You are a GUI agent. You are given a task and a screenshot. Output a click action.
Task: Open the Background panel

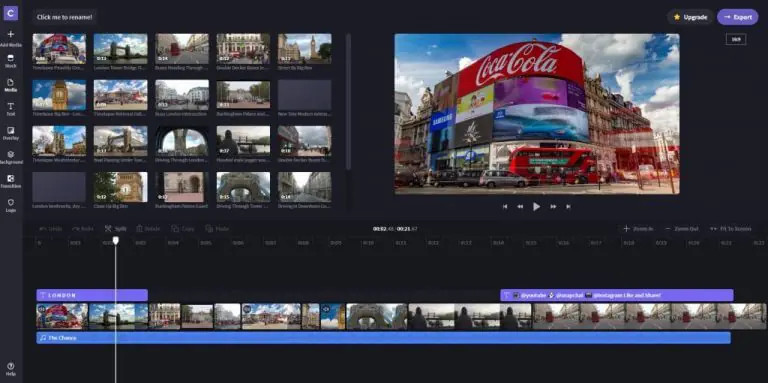click(x=11, y=157)
